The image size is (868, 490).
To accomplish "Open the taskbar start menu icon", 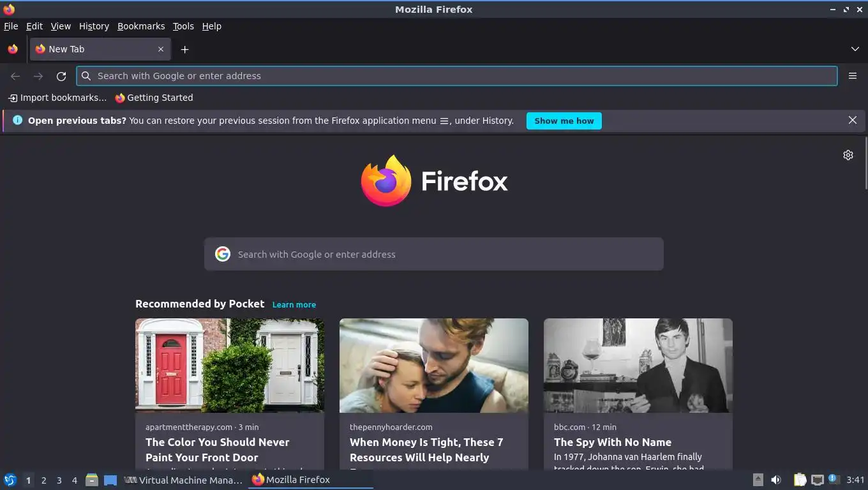I will [10, 480].
